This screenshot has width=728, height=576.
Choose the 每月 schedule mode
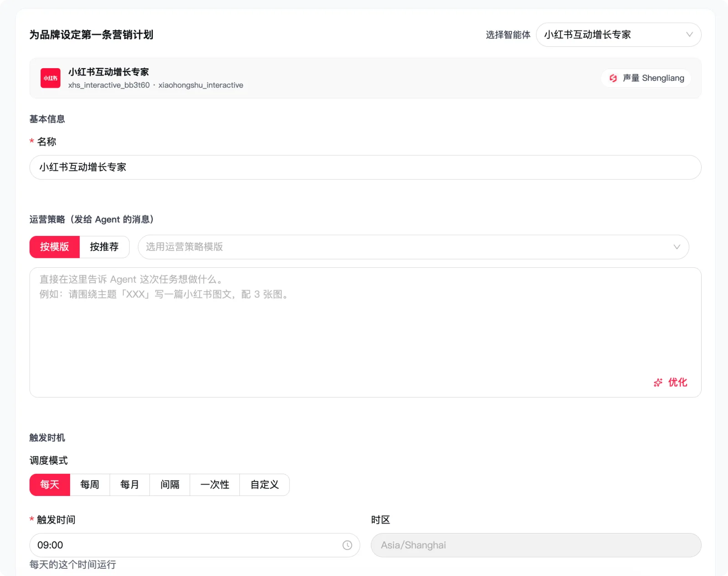[x=130, y=485]
